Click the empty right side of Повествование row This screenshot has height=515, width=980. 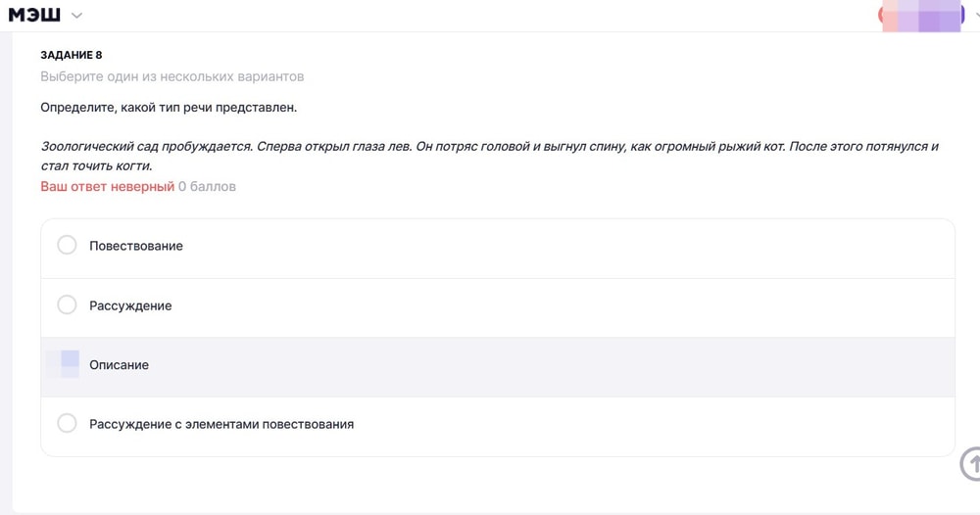(686, 246)
